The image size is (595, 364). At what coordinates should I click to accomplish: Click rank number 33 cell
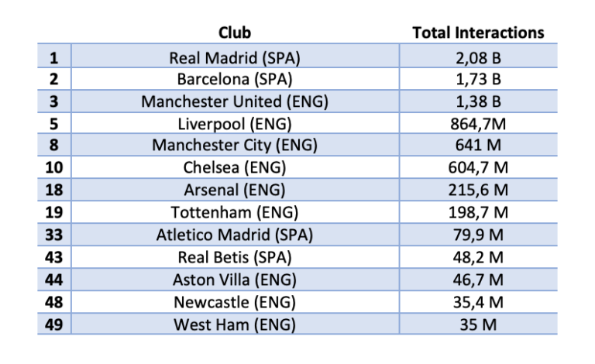(x=53, y=234)
